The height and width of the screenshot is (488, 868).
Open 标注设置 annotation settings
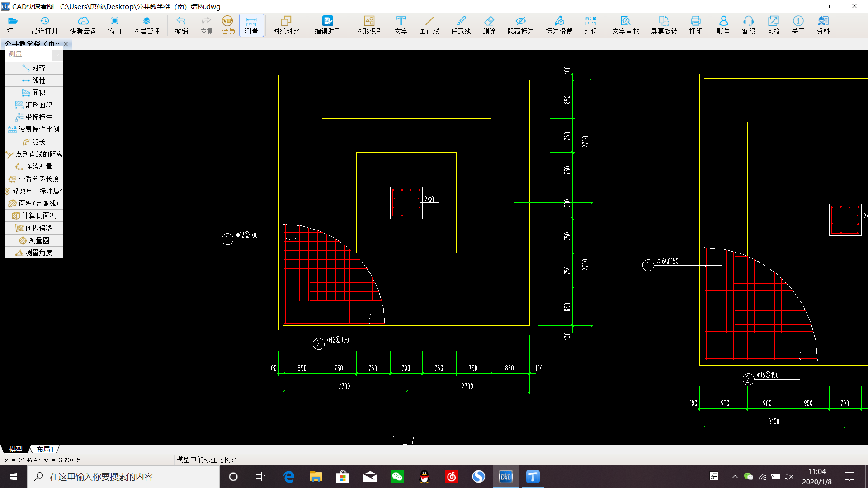tap(559, 25)
